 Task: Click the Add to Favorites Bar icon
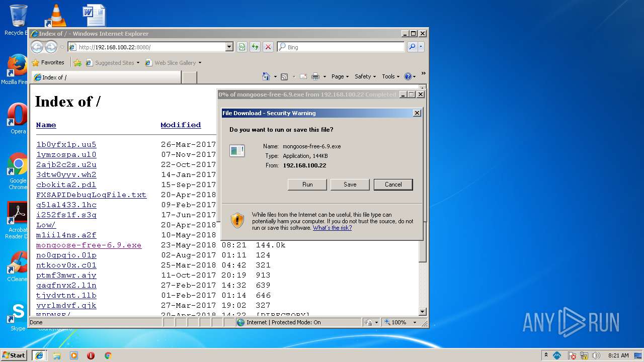[77, 63]
